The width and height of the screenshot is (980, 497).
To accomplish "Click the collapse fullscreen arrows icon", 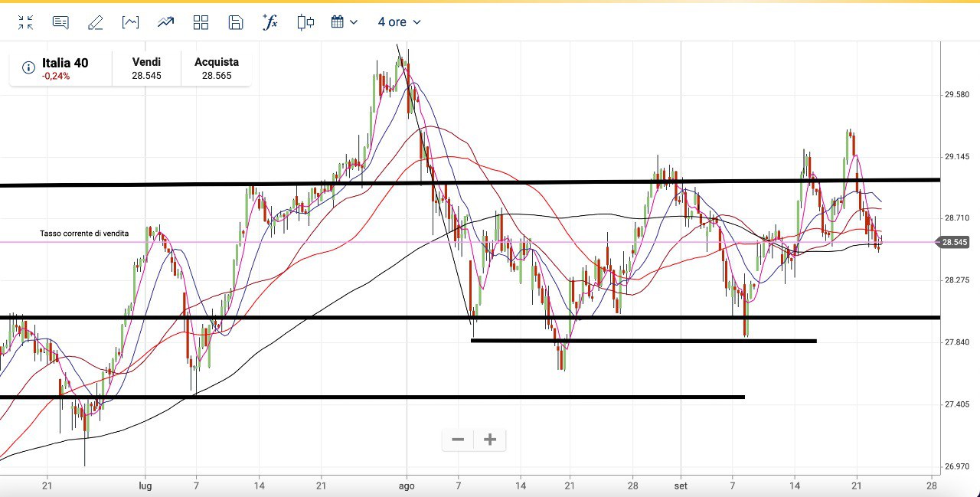I will [26, 22].
